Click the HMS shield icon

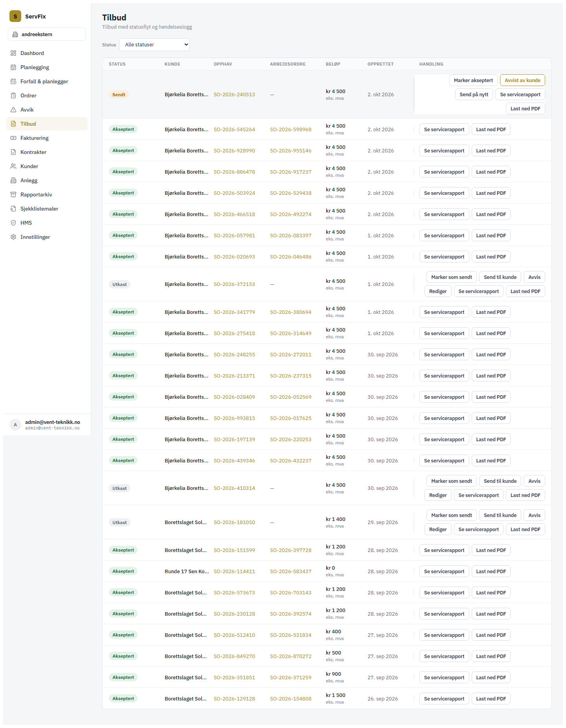tap(13, 223)
